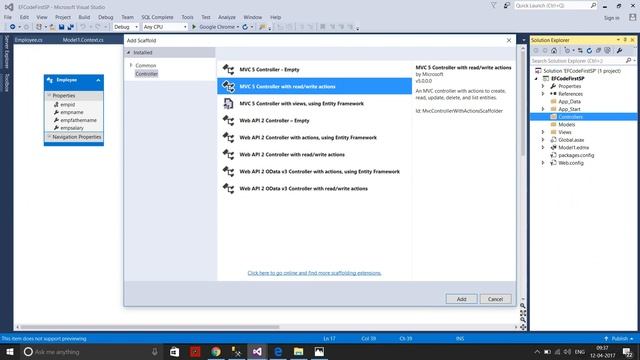Select MVC 5 Controller with views icon

pos(228,104)
